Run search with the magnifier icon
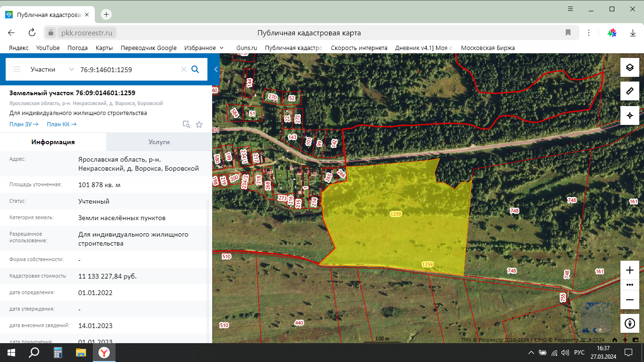 (195, 69)
